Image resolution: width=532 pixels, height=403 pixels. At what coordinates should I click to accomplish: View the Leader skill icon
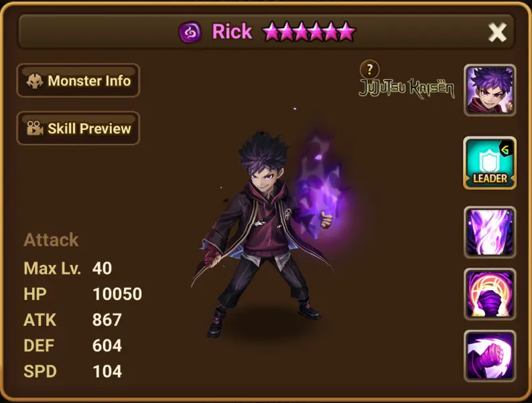pyautogui.click(x=490, y=163)
